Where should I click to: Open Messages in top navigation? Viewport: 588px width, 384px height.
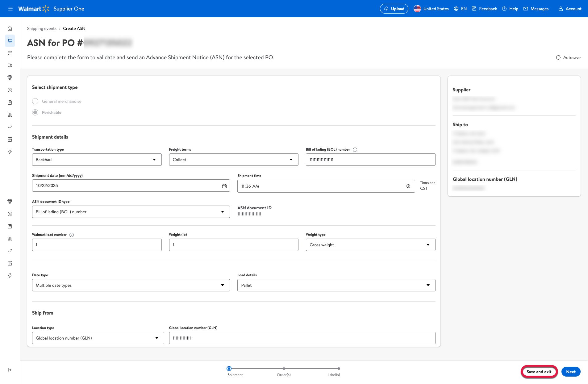(x=536, y=9)
